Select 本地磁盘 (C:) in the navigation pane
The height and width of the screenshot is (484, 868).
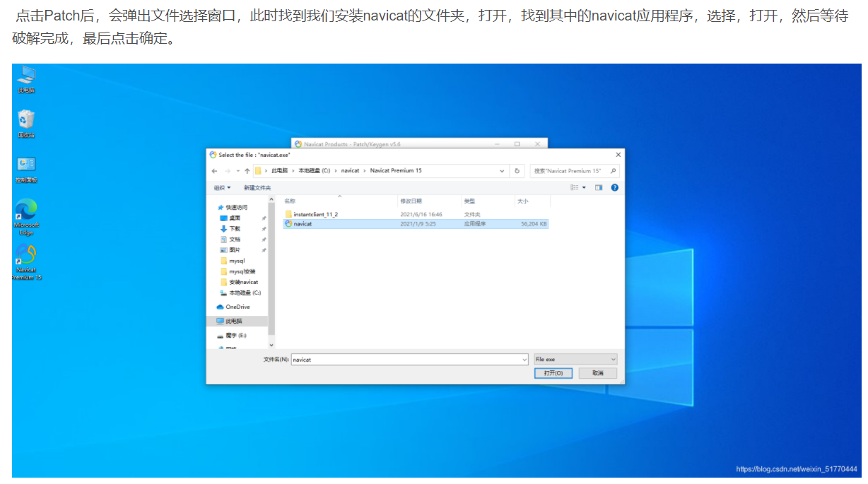(x=241, y=293)
